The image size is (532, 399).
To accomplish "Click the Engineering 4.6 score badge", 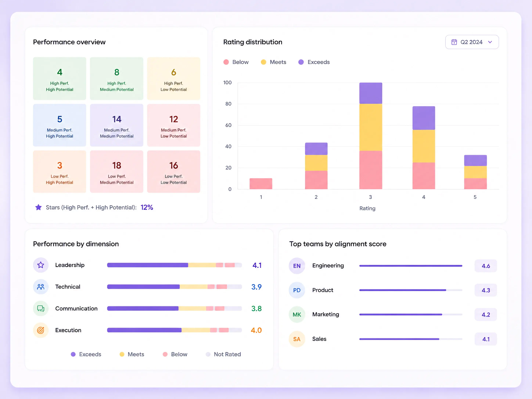I will [x=486, y=266].
